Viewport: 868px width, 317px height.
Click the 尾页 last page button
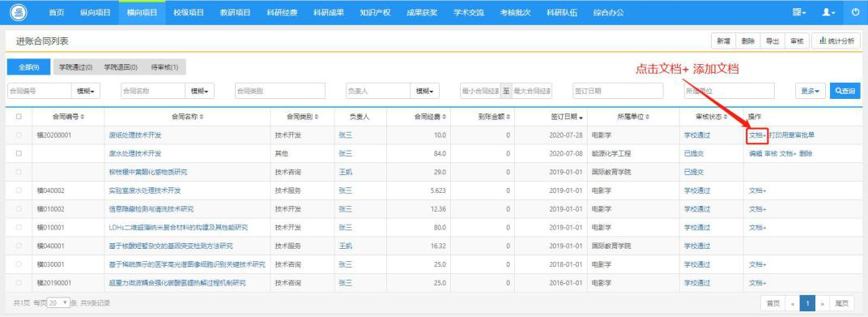(x=841, y=303)
